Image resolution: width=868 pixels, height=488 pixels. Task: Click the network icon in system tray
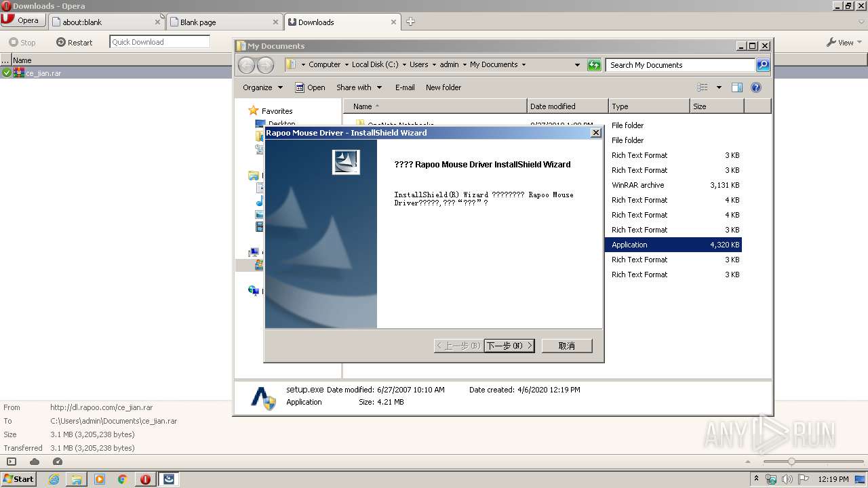click(x=771, y=479)
